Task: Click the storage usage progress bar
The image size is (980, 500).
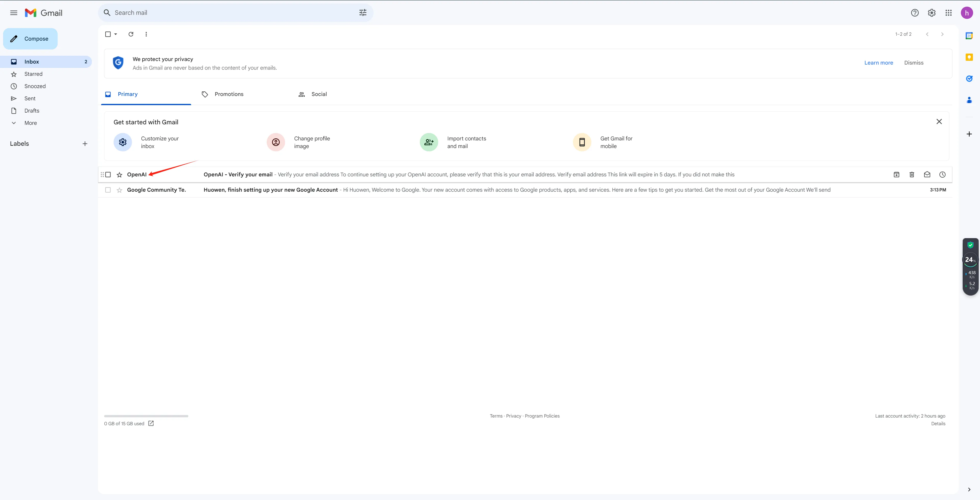Action: pos(146,416)
